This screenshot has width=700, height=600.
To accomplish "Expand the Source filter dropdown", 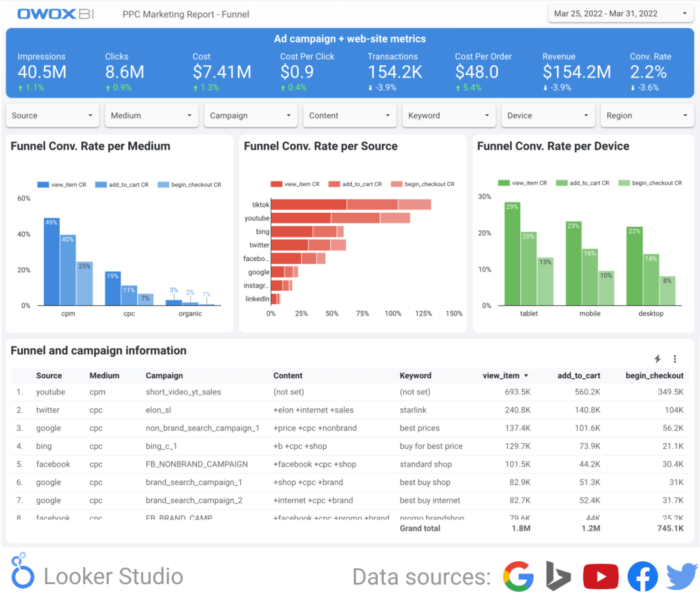I will (52, 116).
